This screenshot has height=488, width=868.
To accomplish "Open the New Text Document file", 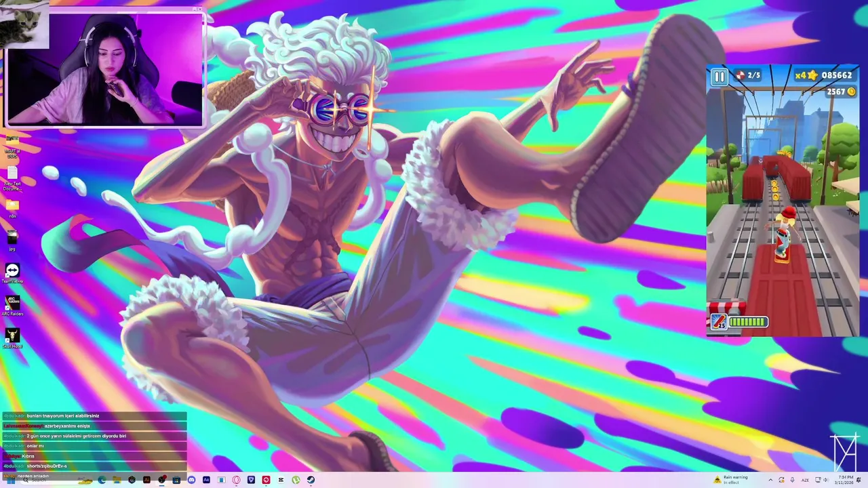I will pos(12,178).
